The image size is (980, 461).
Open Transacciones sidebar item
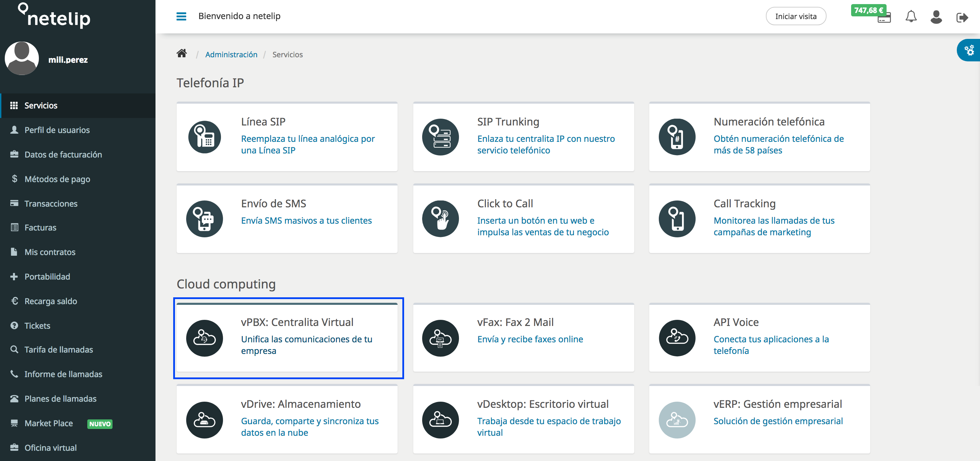(78, 204)
